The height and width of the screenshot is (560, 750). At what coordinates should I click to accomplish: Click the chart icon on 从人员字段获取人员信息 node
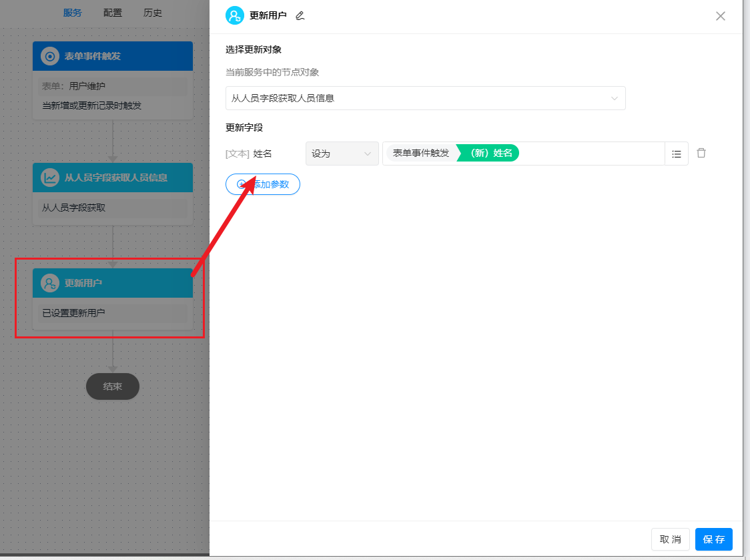click(49, 177)
